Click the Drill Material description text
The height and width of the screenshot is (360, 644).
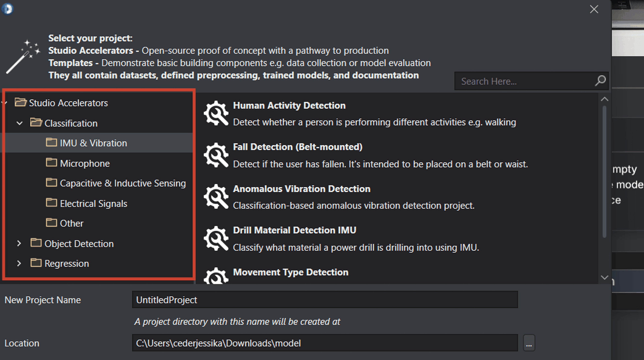pos(356,247)
